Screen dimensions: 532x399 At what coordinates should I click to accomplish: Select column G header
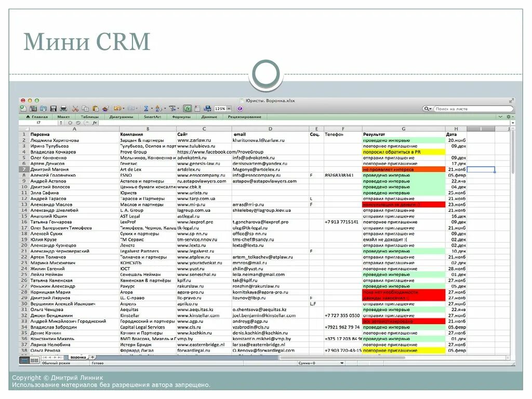pyautogui.click(x=403, y=129)
